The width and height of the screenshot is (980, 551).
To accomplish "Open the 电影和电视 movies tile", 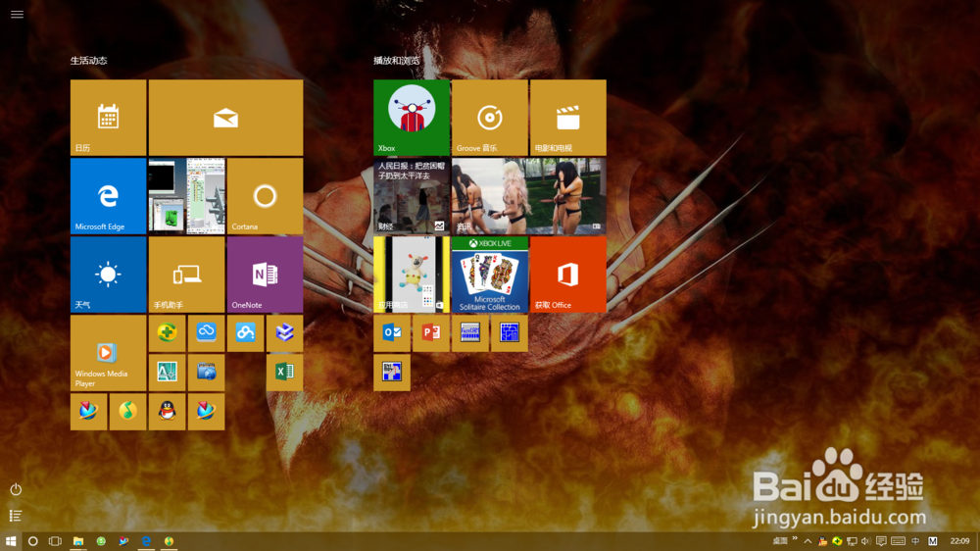I will tap(568, 118).
